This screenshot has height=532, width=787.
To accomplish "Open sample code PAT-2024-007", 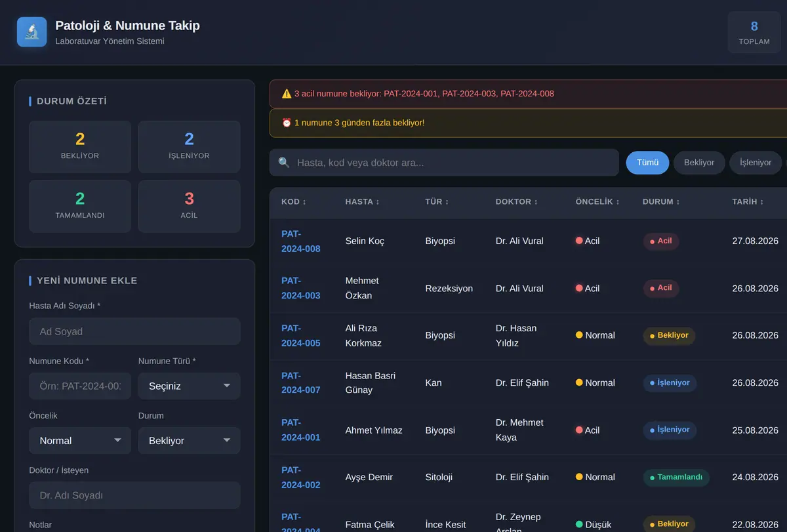I will 301,382.
